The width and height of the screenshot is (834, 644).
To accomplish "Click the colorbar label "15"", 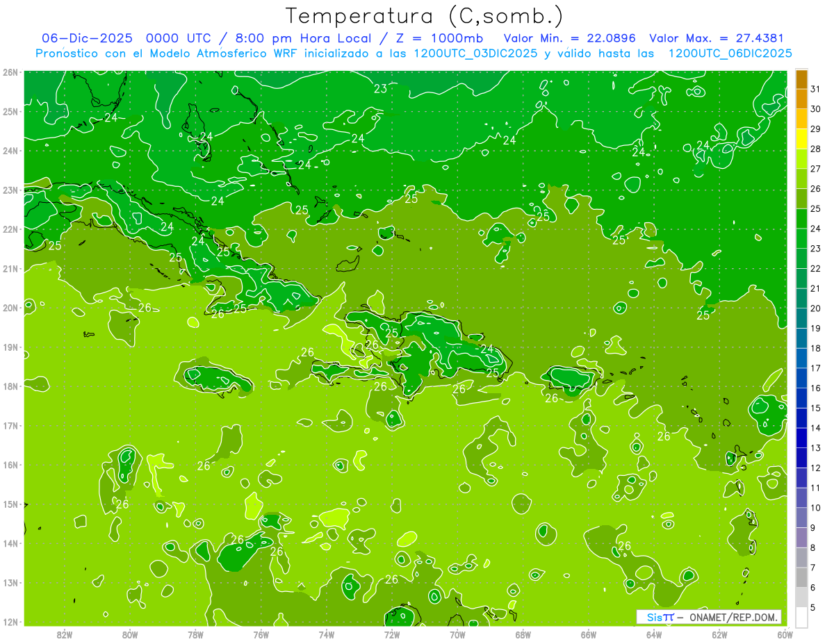I will [x=816, y=408].
